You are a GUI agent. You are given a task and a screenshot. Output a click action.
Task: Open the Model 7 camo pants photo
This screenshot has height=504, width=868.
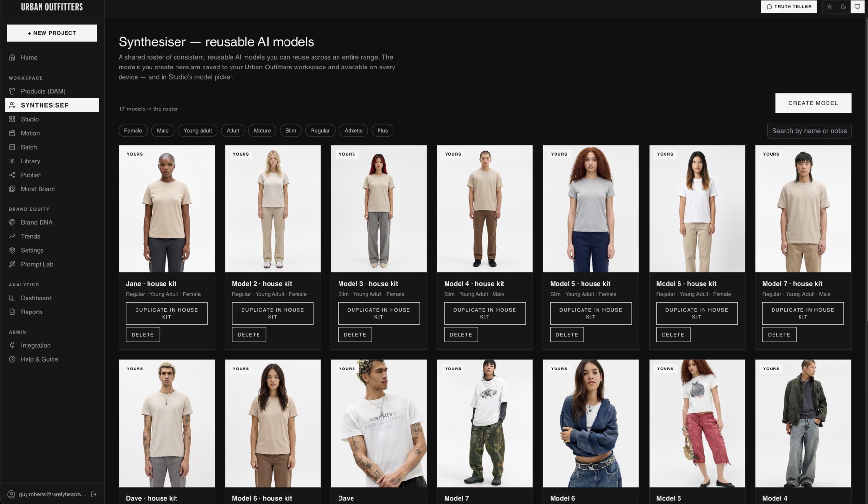(485, 423)
